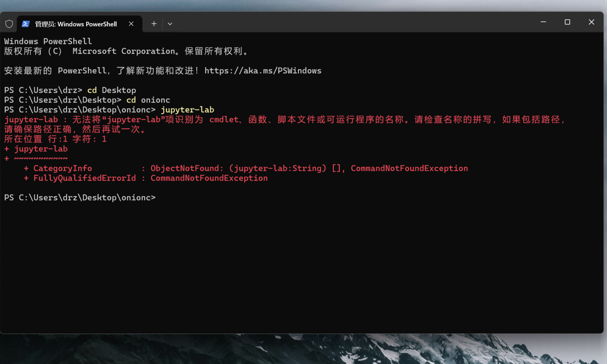The image size is (607, 364).
Task: Click the 'FullyQualifiedErrorId' error line
Action: [146, 178]
